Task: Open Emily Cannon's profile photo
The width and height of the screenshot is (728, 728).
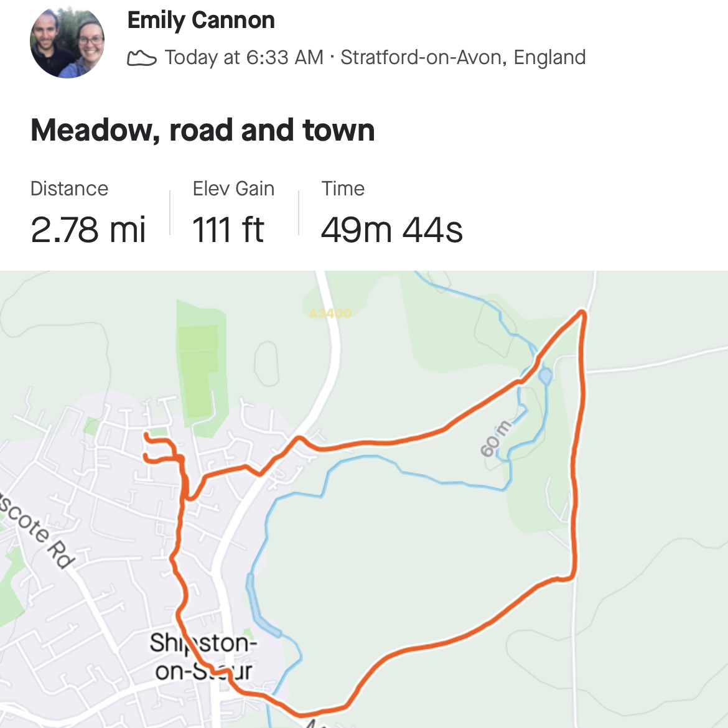Action: 67,42
